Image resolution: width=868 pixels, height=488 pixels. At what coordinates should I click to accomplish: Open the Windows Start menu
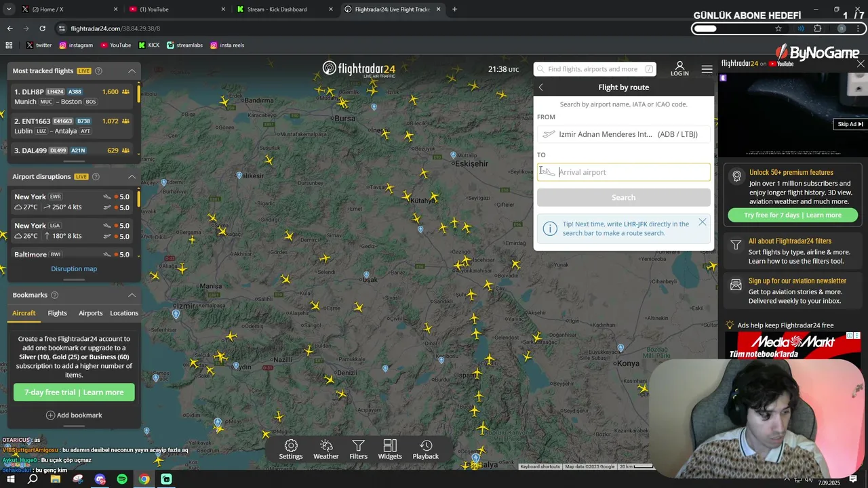tap(10, 479)
